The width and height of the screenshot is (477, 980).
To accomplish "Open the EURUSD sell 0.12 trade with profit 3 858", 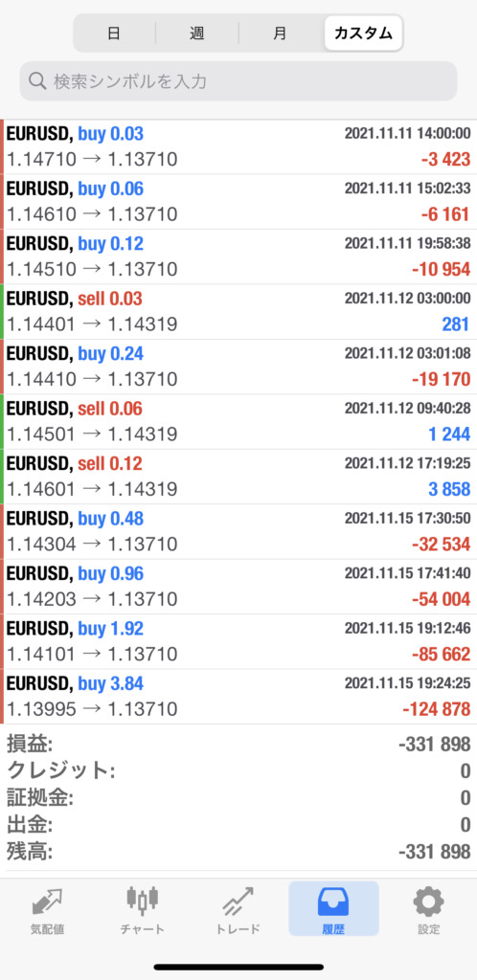I will click(238, 477).
